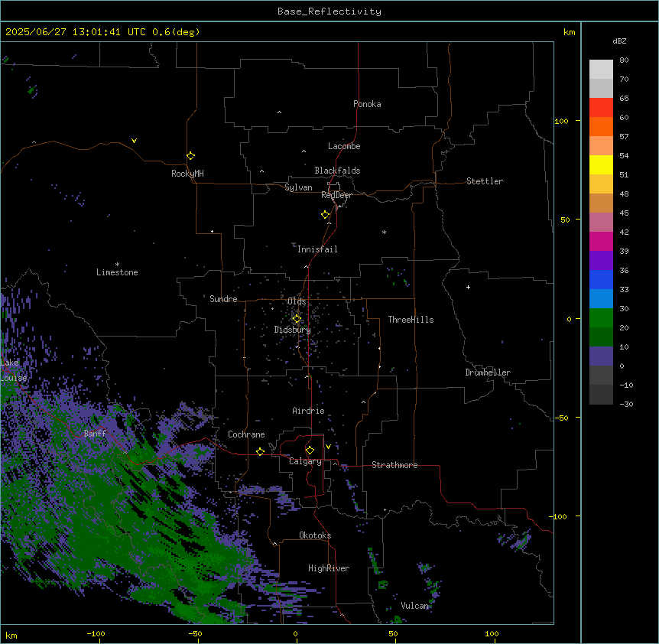Screen dimensions: 659x644
Task: Click the white plus marker west of Drumheller
Action: click(468, 287)
